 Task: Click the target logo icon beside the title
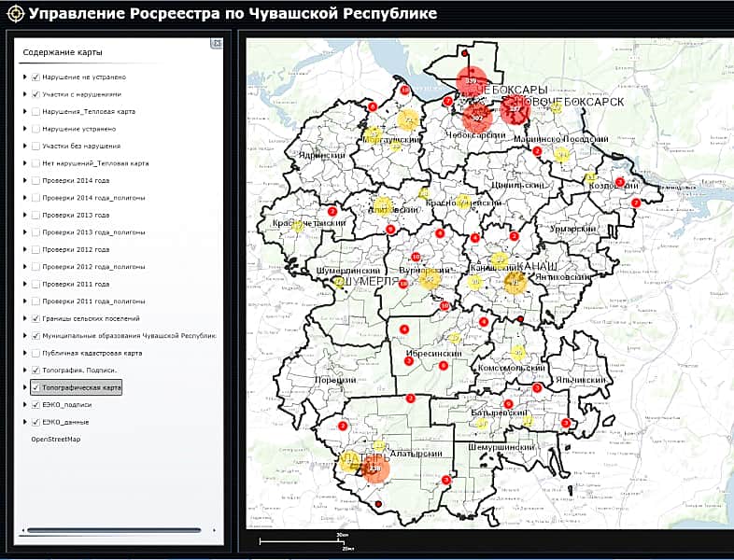[x=14, y=14]
